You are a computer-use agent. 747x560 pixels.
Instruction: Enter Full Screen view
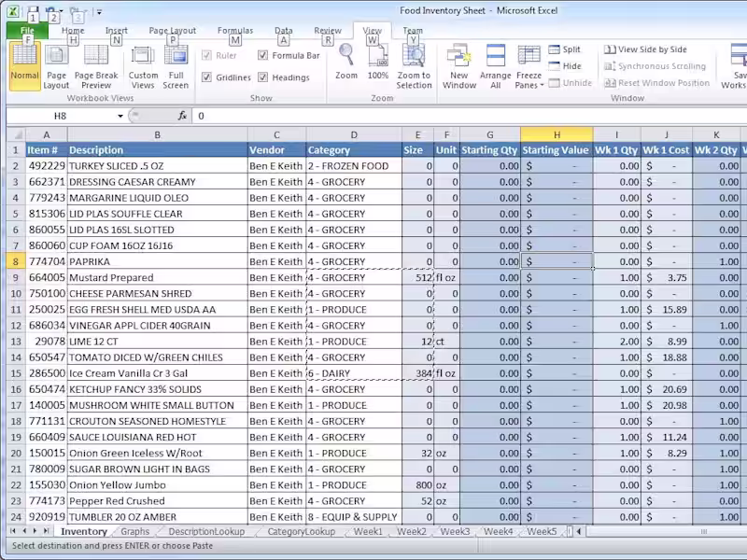(x=176, y=66)
